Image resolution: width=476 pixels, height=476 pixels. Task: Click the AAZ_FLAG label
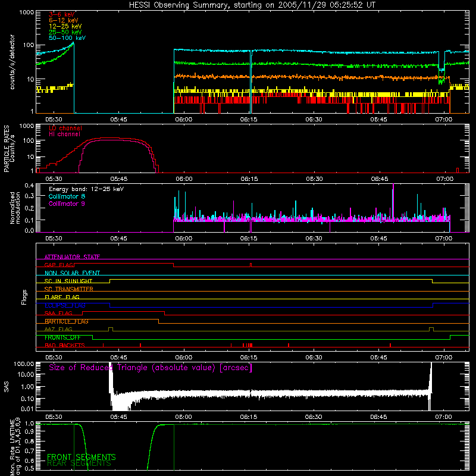[x=58, y=330]
